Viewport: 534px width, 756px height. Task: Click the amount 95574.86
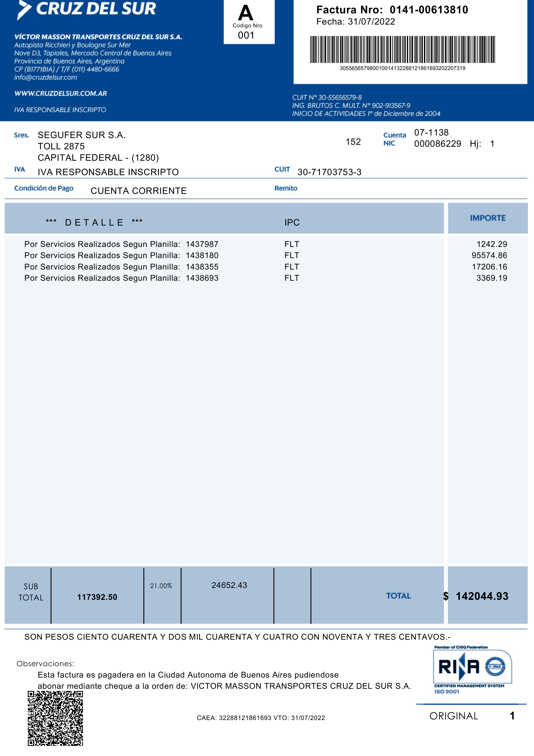tap(489, 256)
